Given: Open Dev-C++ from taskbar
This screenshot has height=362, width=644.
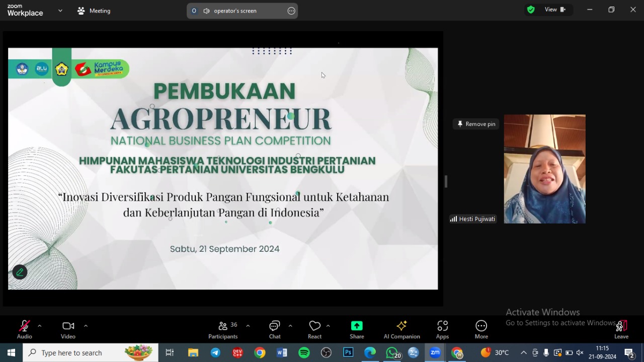Looking at the screenshot, I should (237, 352).
